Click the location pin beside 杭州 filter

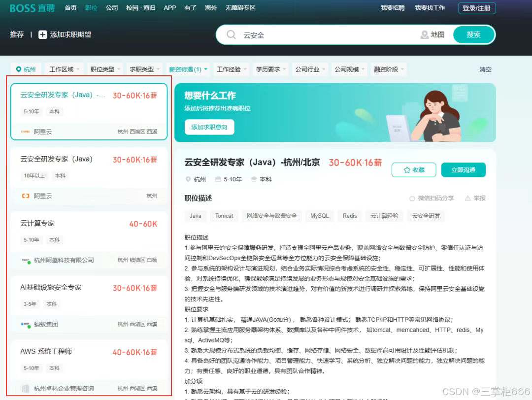(x=18, y=69)
